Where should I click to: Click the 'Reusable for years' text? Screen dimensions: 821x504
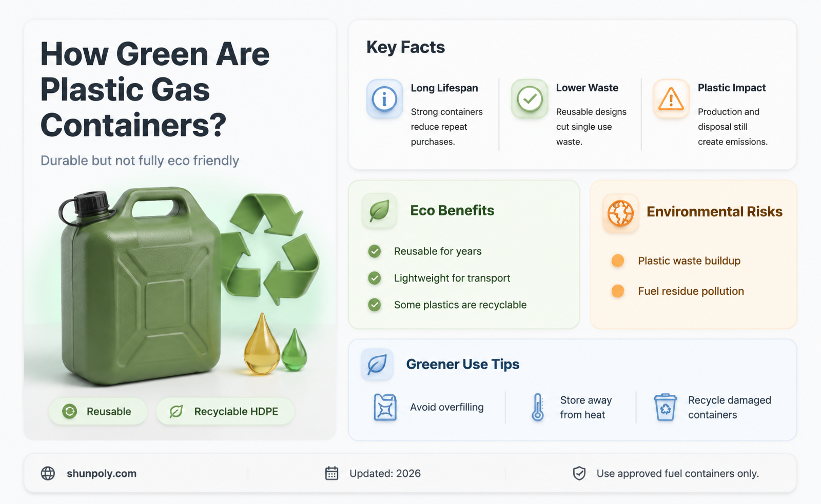pyautogui.click(x=438, y=251)
